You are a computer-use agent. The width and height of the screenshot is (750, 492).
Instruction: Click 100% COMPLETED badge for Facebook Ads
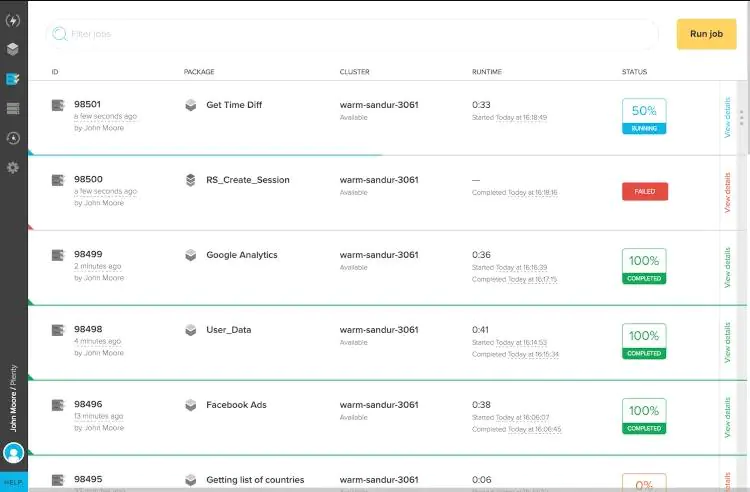(x=644, y=416)
